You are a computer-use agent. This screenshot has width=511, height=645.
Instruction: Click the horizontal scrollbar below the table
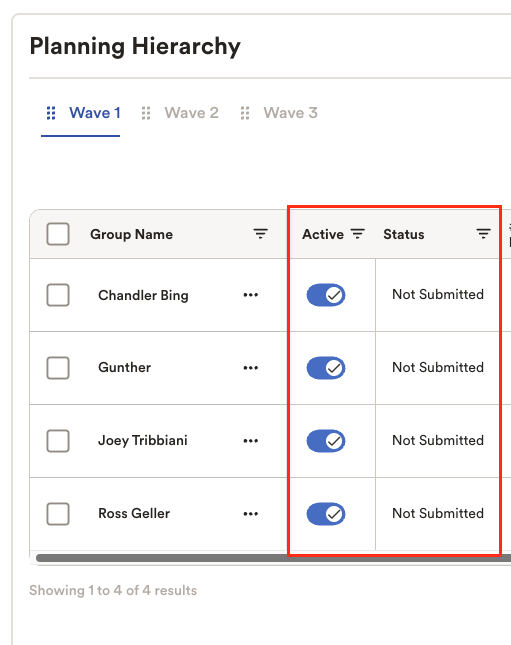[x=273, y=558]
